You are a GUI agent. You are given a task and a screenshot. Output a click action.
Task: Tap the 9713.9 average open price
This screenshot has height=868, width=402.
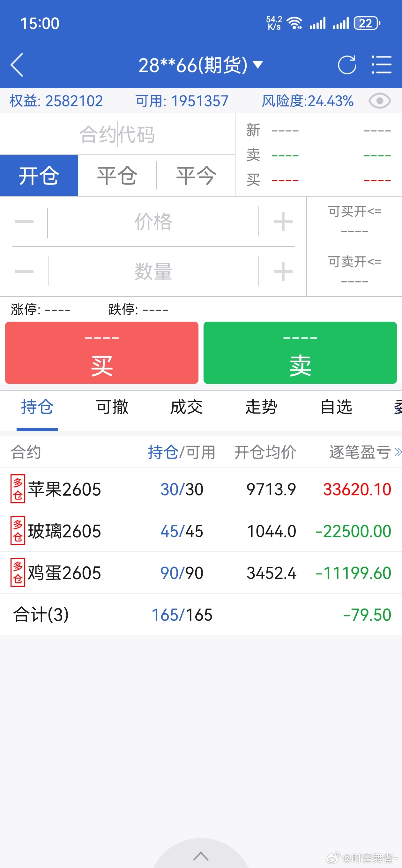click(271, 489)
